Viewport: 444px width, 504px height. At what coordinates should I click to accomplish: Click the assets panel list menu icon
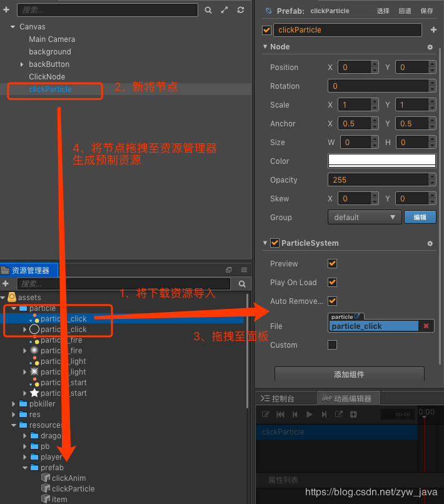tap(244, 270)
